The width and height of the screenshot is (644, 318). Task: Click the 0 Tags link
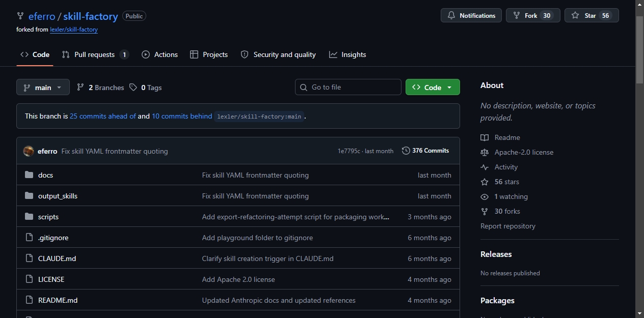pyautogui.click(x=146, y=88)
